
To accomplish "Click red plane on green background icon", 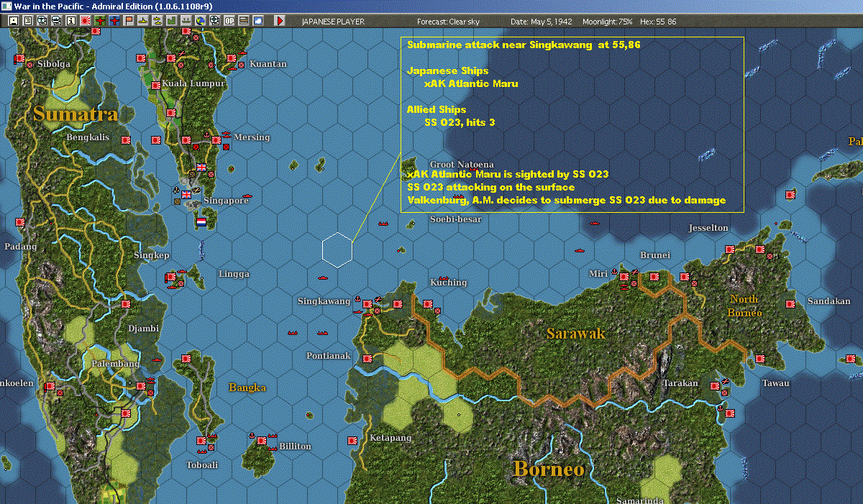I will pos(100,21).
